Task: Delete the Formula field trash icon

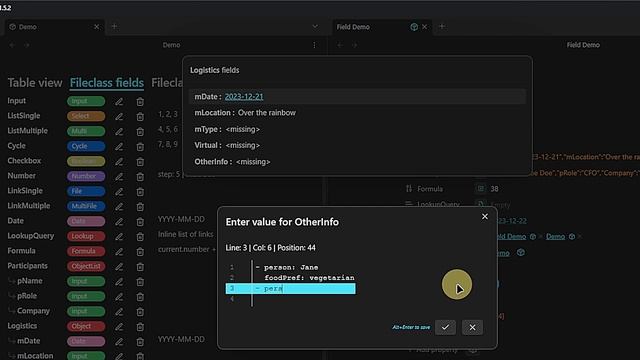Action: pyautogui.click(x=140, y=252)
